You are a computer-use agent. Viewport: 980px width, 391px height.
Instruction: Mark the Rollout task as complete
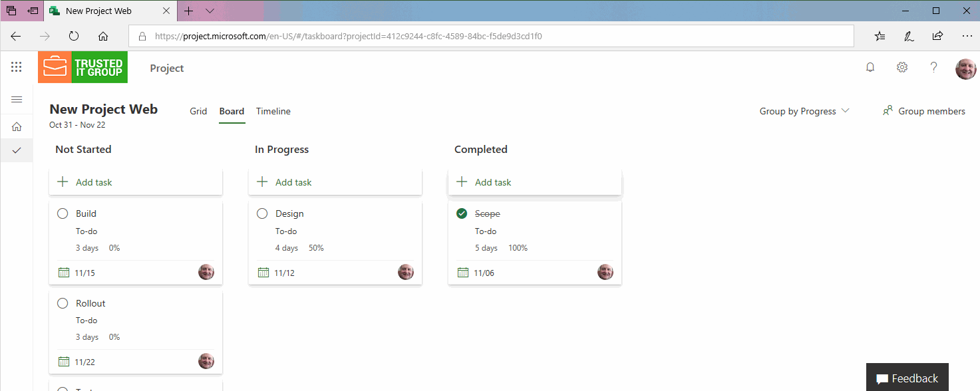[x=62, y=303]
